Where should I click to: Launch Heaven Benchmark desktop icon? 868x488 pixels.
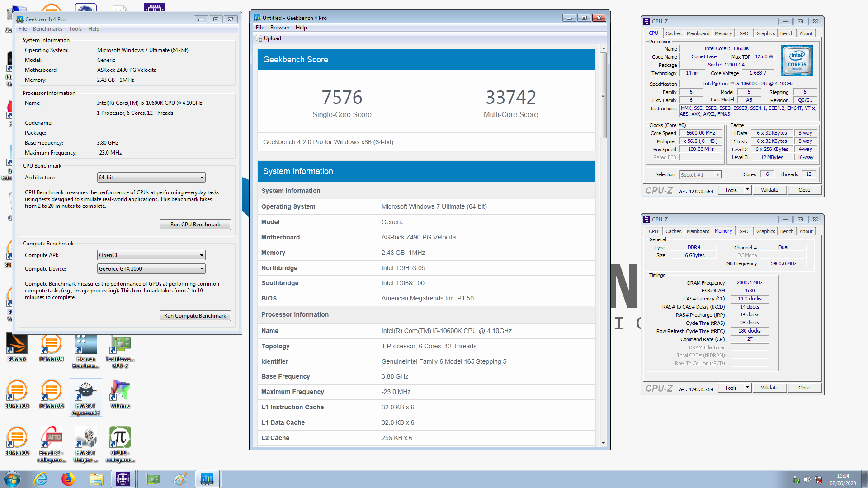point(85,352)
